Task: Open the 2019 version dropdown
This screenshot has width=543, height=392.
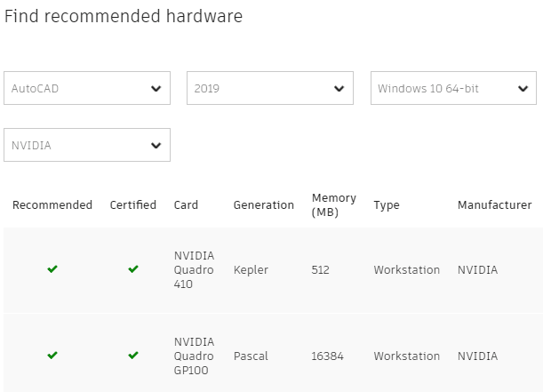Action: [x=270, y=89]
